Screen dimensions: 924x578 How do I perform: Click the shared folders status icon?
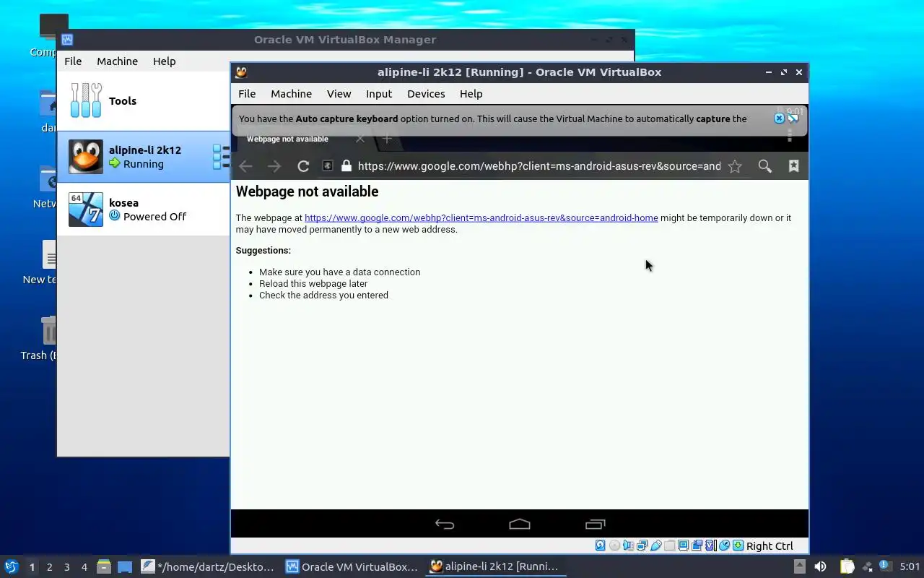(x=670, y=545)
